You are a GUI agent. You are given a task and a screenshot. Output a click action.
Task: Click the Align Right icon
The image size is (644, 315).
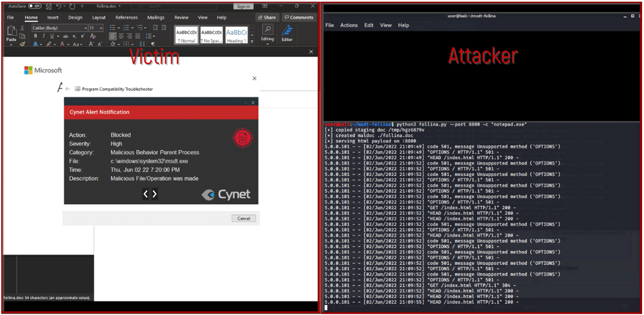[x=129, y=36]
